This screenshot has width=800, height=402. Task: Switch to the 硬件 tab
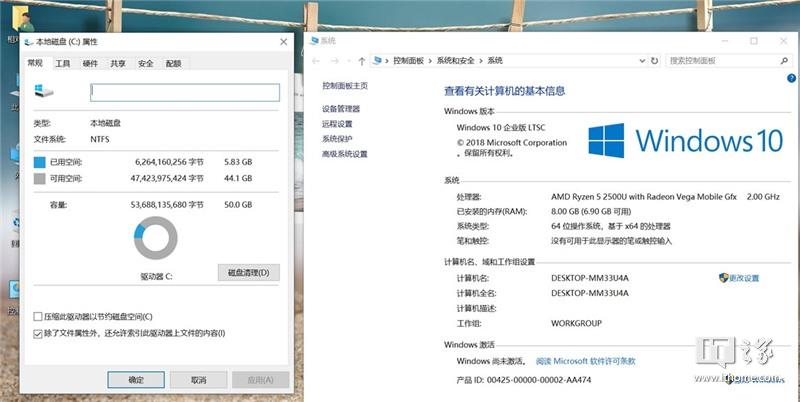click(90, 64)
